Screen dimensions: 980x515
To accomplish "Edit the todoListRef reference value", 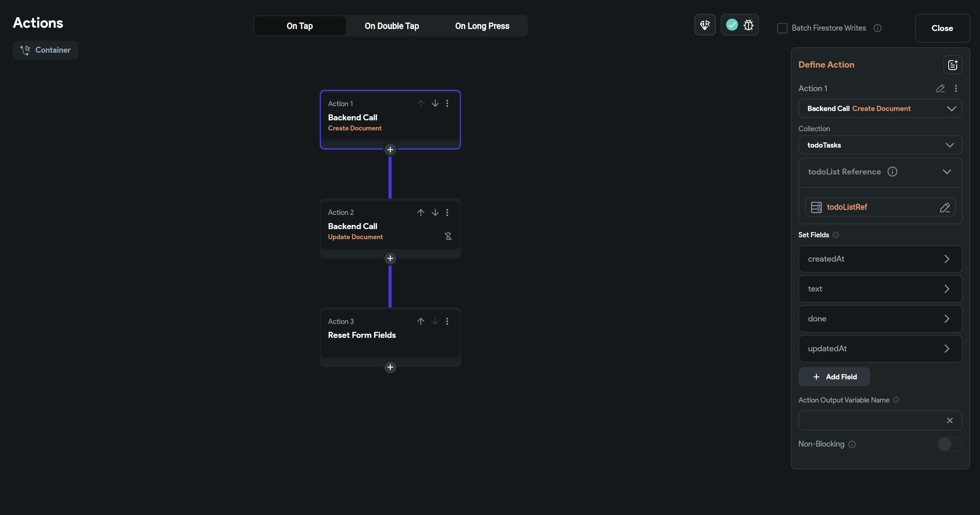I will click(x=944, y=207).
